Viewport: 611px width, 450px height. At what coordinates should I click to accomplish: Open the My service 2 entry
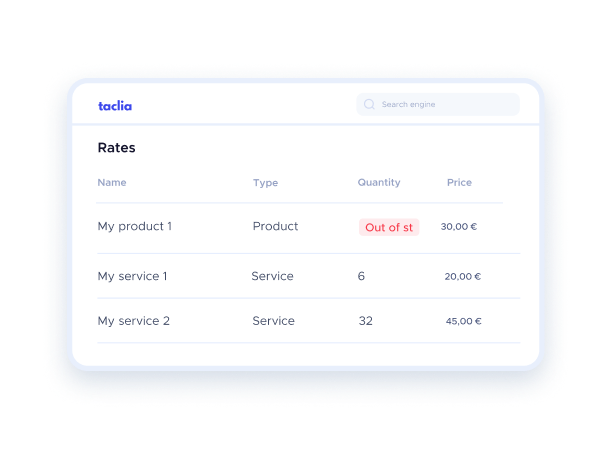click(x=134, y=321)
